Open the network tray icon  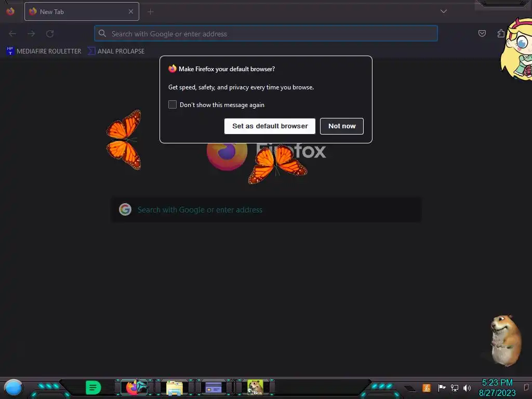(x=454, y=388)
